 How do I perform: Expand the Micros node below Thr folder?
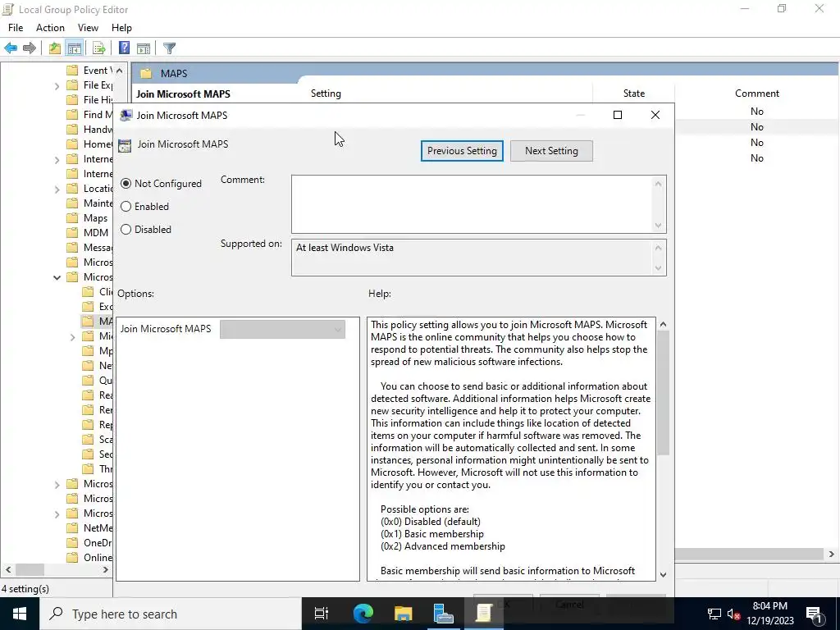coord(57,484)
